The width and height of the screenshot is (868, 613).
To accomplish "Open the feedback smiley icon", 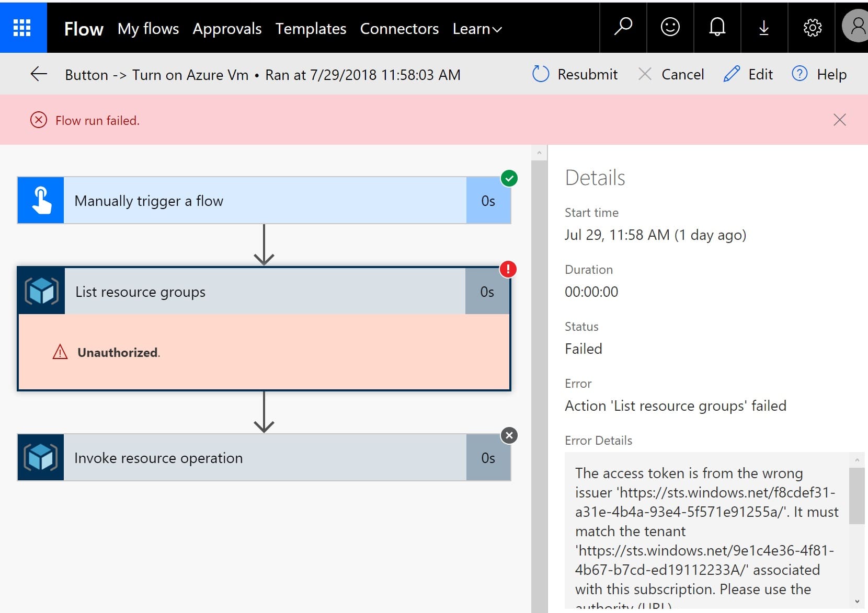I will 670,28.
